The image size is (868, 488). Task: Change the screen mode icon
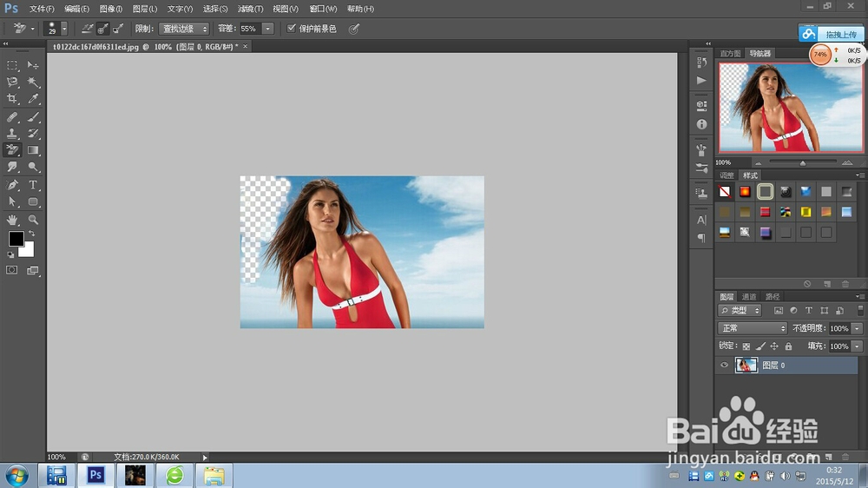click(33, 270)
